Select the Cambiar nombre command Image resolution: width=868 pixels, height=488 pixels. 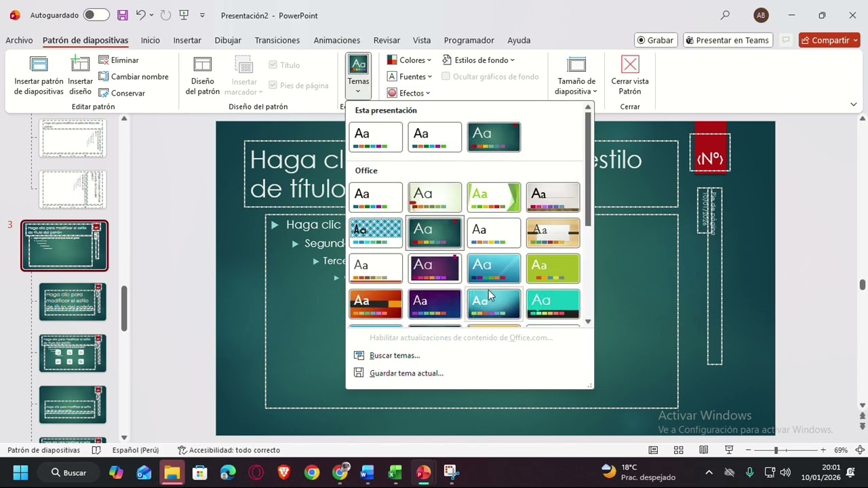click(x=133, y=77)
